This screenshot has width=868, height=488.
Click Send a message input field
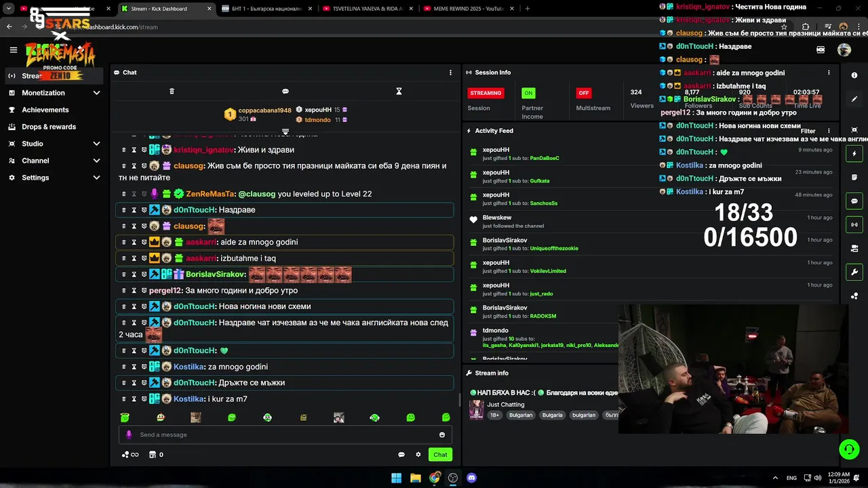(x=285, y=435)
